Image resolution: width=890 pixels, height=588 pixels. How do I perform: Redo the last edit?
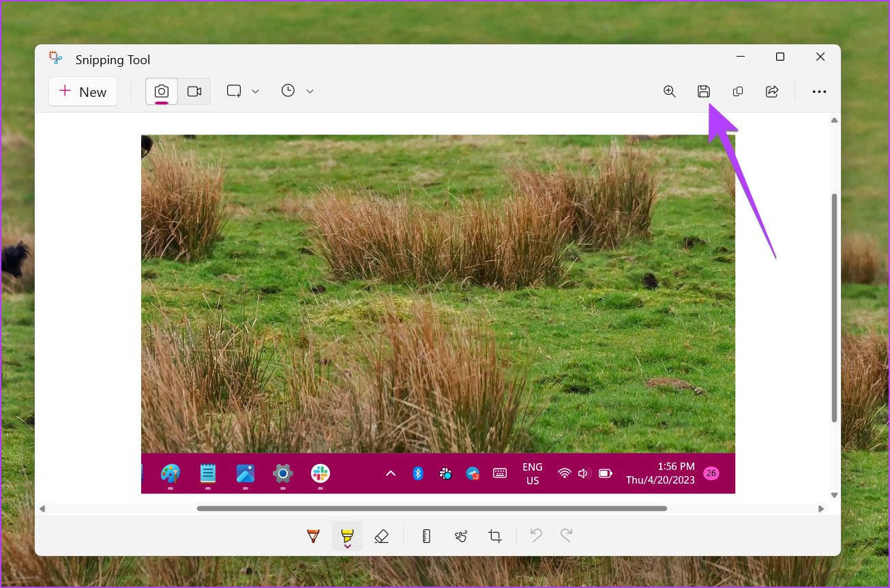pyautogui.click(x=566, y=535)
